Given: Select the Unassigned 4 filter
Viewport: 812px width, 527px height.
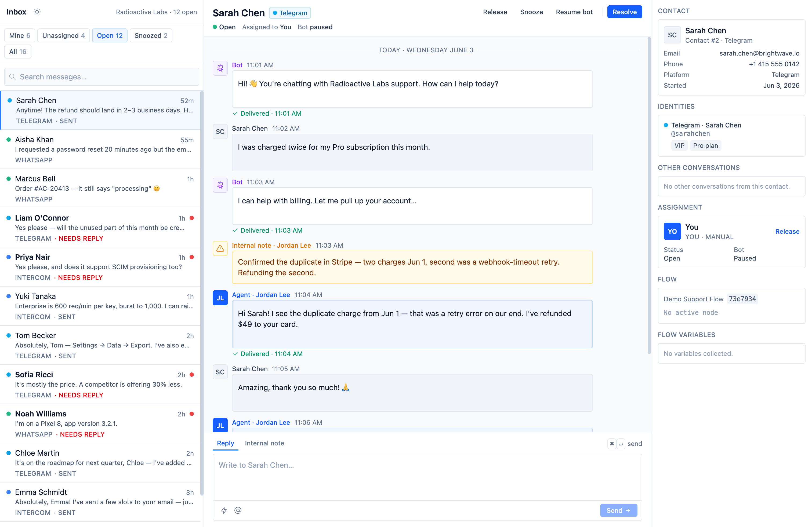Looking at the screenshot, I should (63, 35).
